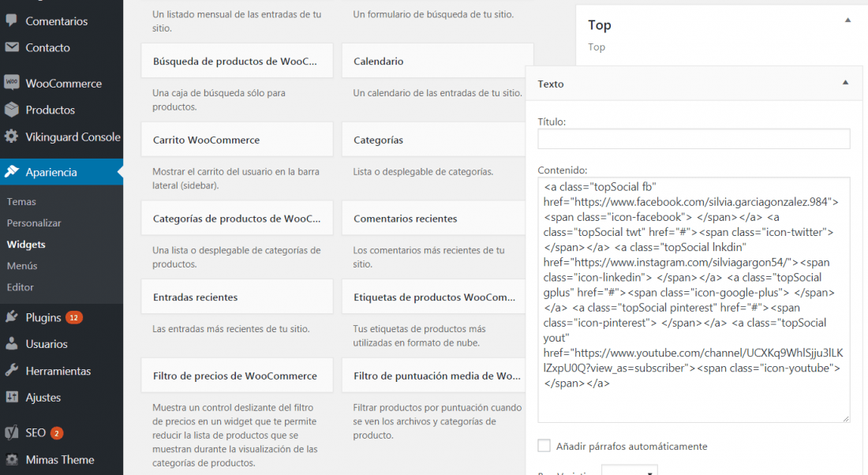Click the WooCommerce logo icon
This screenshot has width=868, height=475.
pyautogui.click(x=11, y=83)
